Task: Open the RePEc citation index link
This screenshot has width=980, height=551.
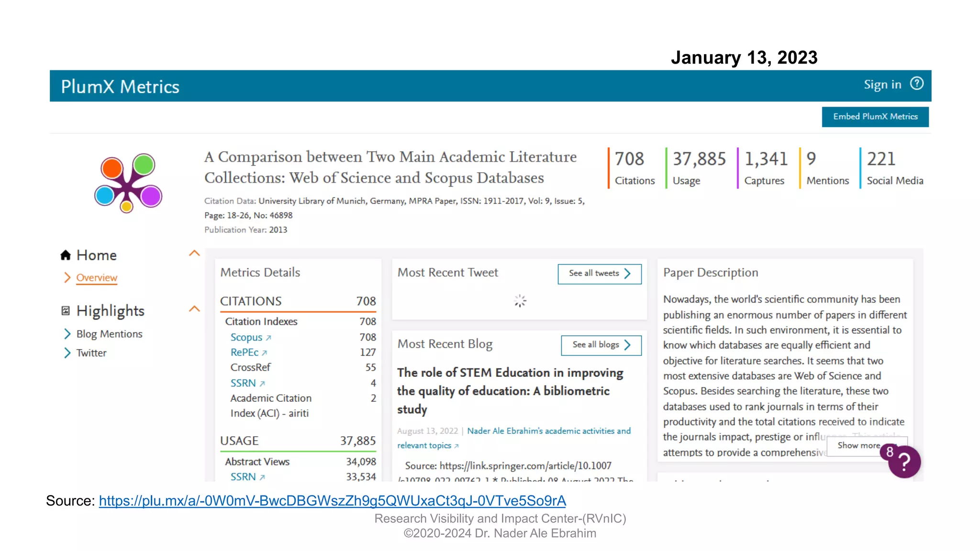Action: [245, 353]
